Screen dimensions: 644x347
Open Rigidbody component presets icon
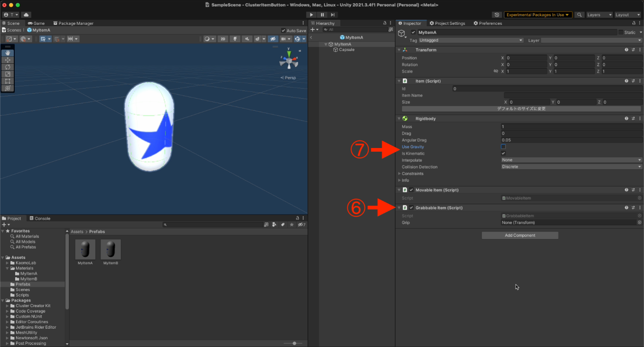coord(633,119)
